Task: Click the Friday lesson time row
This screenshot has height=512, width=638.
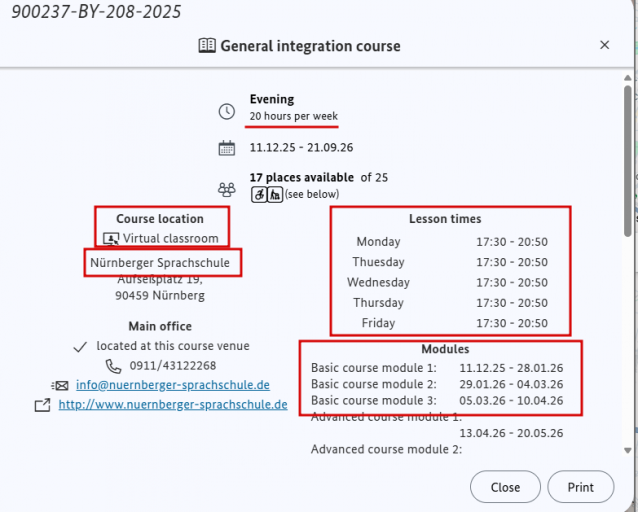Action: 450,323
